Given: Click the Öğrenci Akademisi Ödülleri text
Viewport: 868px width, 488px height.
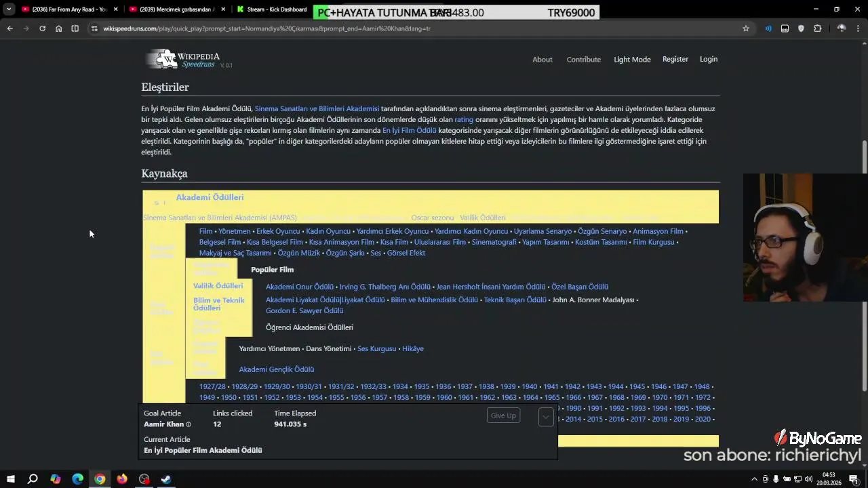Looking at the screenshot, I should tap(309, 327).
